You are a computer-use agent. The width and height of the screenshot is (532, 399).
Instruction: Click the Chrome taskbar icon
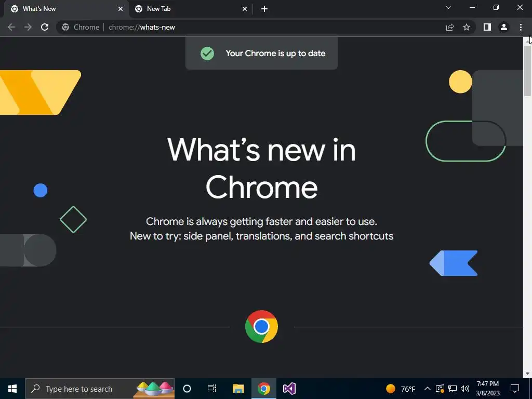click(263, 389)
